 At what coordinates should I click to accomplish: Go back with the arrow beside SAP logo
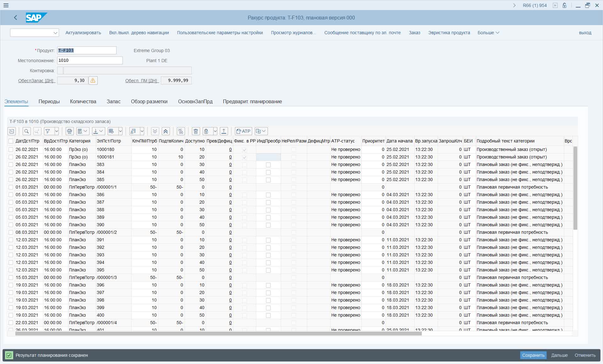click(x=15, y=18)
